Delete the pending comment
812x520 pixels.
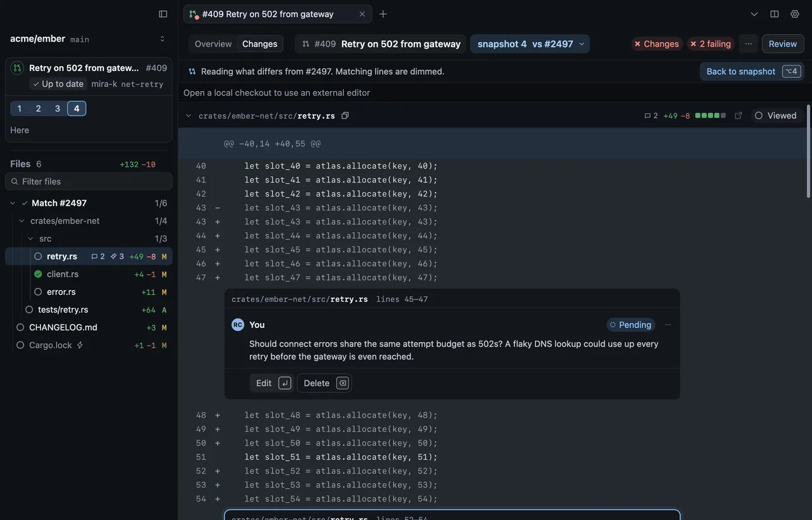[x=325, y=383]
